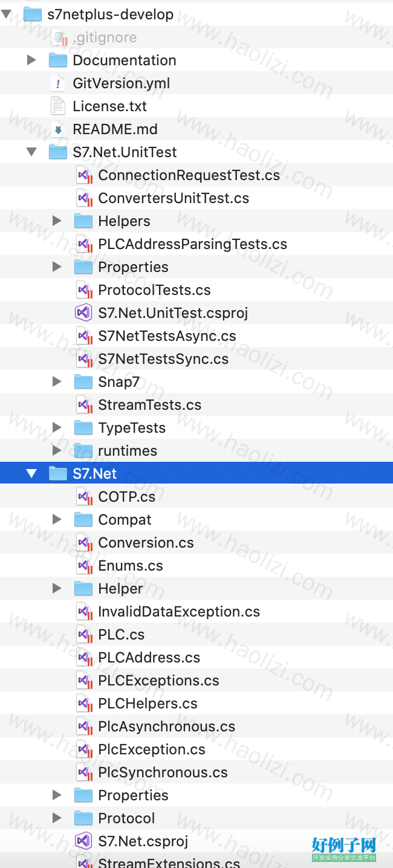This screenshot has height=868, width=393.
Task: Click the PlcSynchronous.cs file icon
Action: 83,772
